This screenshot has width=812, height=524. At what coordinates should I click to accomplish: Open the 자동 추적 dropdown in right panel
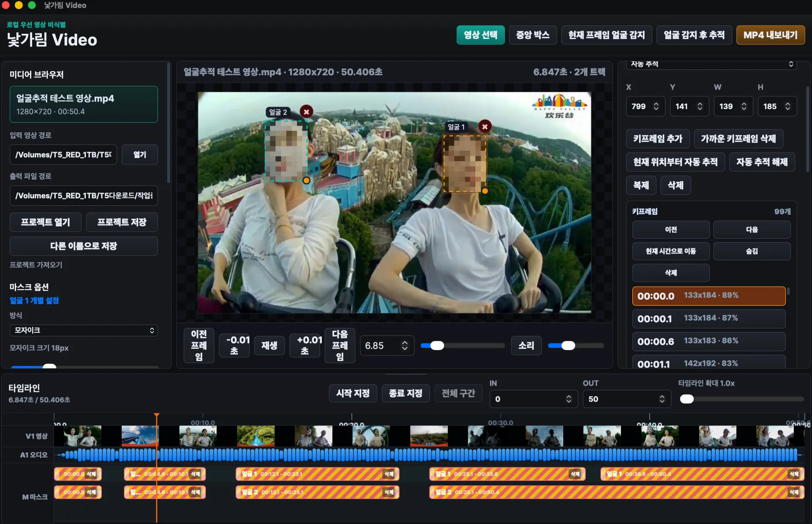[x=711, y=64]
